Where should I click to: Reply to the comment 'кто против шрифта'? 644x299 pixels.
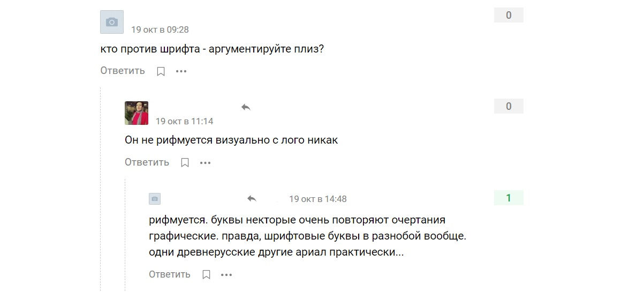point(123,71)
